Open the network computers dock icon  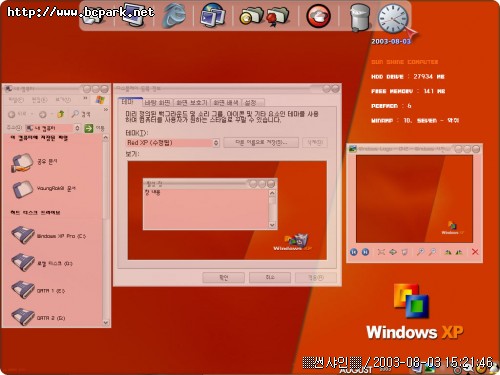click(x=213, y=15)
